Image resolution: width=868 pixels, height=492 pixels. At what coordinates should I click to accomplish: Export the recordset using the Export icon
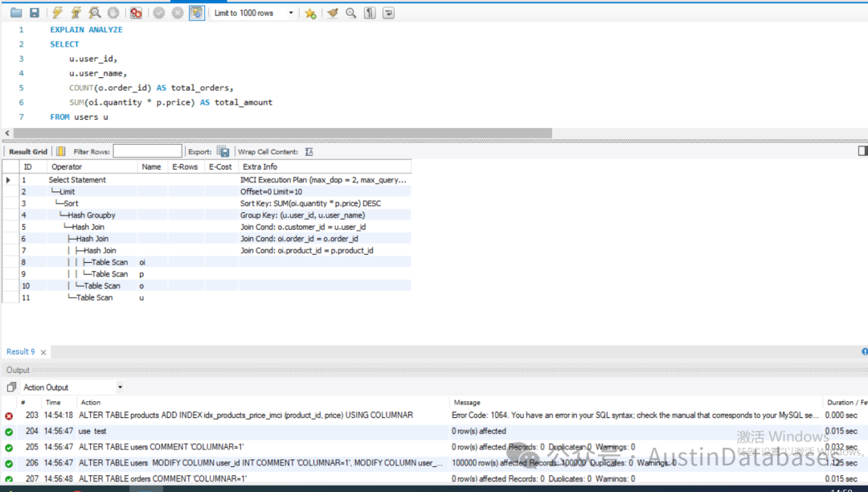coord(223,152)
